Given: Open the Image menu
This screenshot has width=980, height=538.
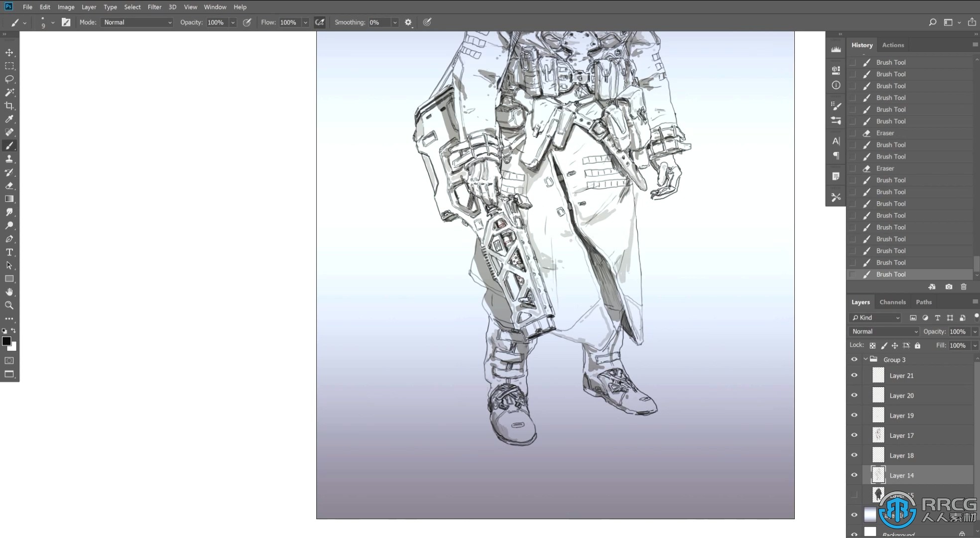Looking at the screenshot, I should point(66,7).
